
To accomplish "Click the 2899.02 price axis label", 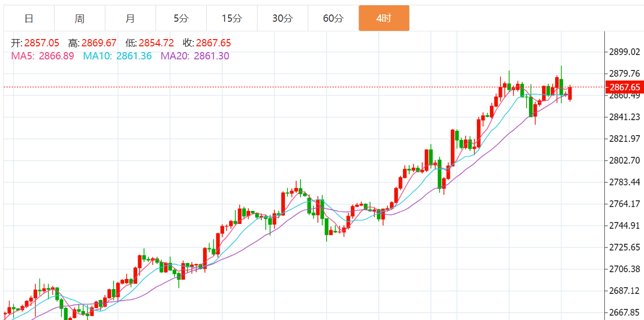I will point(625,52).
